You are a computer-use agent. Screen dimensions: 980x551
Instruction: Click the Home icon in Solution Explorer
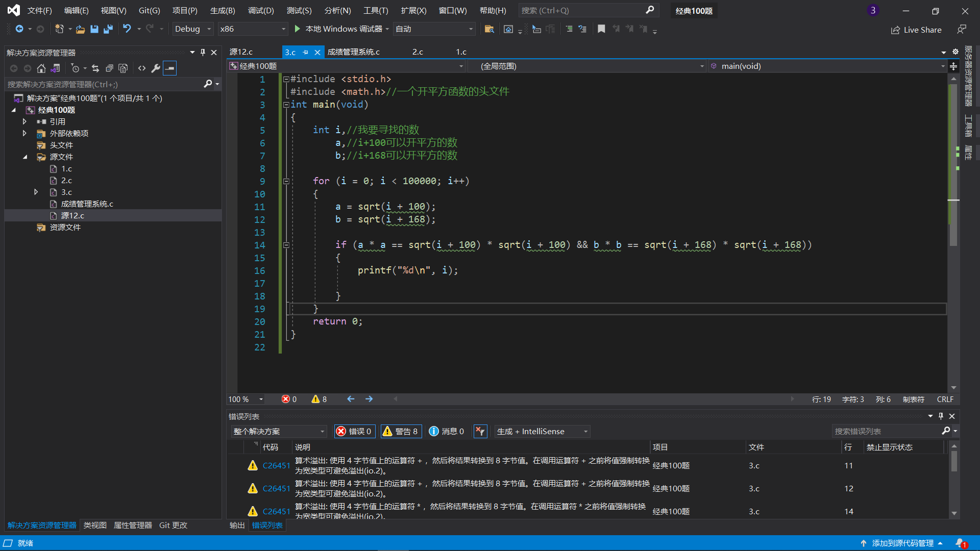click(41, 68)
